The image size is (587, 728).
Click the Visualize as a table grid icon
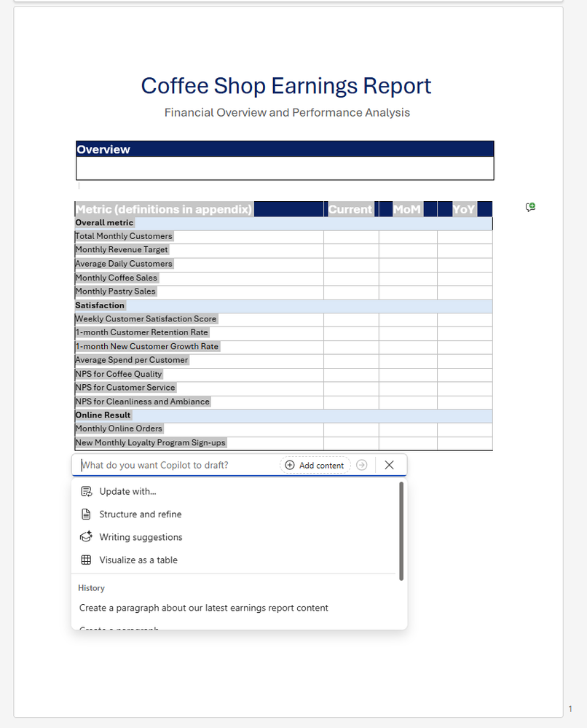click(x=87, y=559)
